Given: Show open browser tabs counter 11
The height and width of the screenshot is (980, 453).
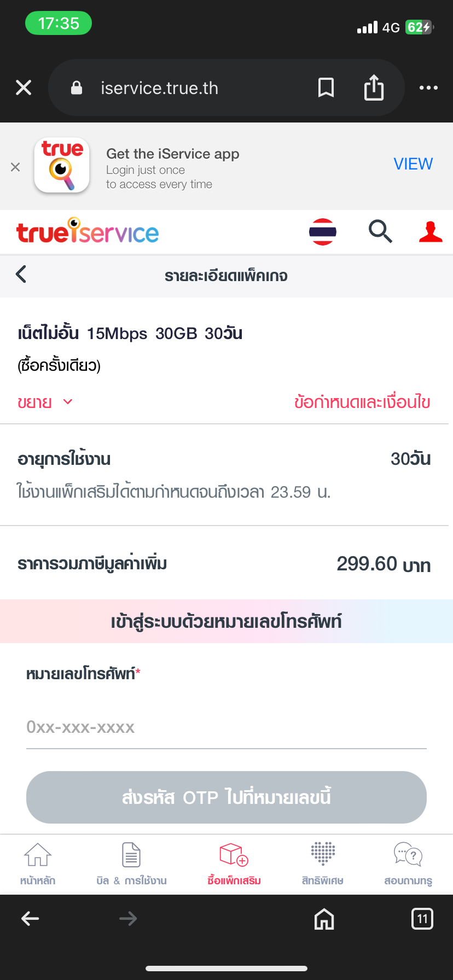Looking at the screenshot, I should [x=422, y=919].
